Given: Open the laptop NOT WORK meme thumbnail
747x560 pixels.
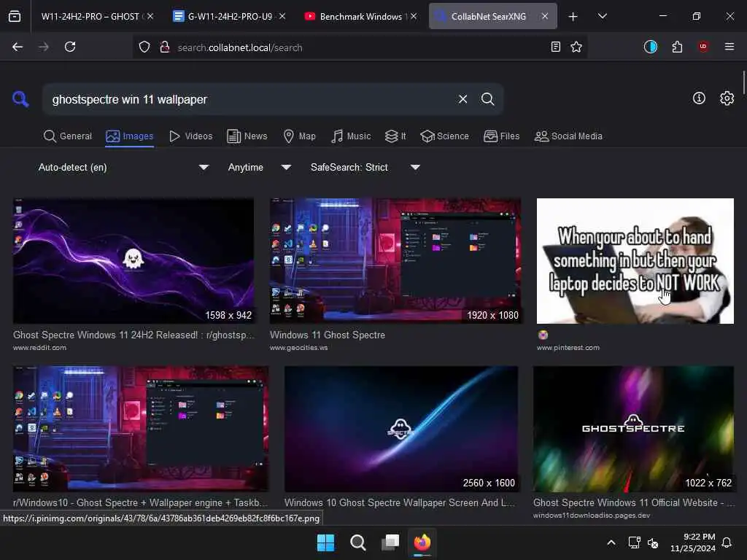Looking at the screenshot, I should (x=635, y=261).
